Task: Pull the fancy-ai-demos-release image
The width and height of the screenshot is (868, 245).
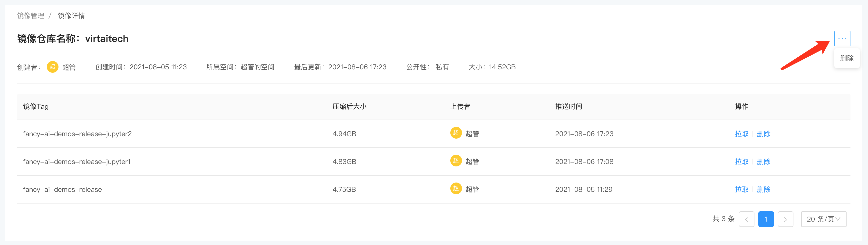Action: (x=741, y=189)
